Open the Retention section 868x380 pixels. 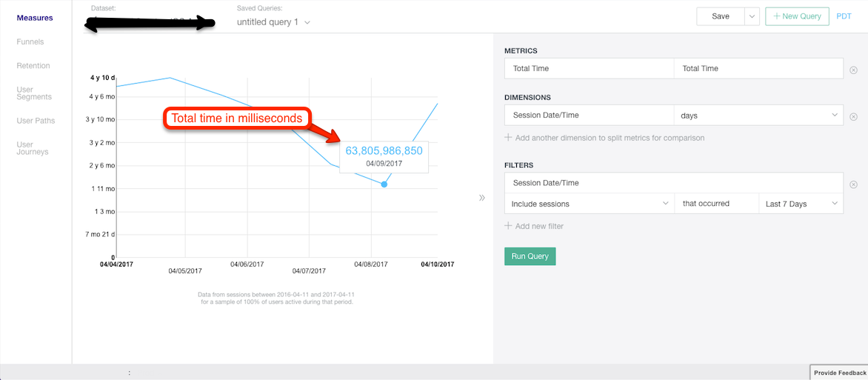point(33,66)
